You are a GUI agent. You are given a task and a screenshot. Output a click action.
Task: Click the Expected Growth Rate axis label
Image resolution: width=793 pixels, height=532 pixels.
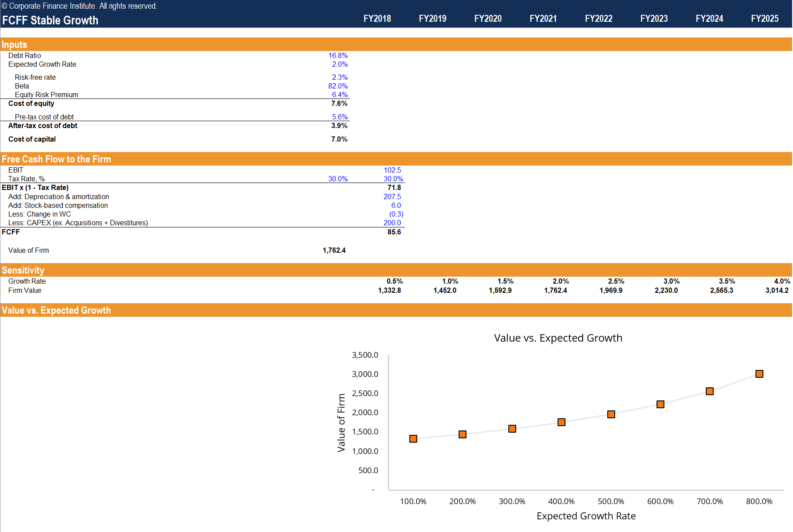(x=586, y=516)
